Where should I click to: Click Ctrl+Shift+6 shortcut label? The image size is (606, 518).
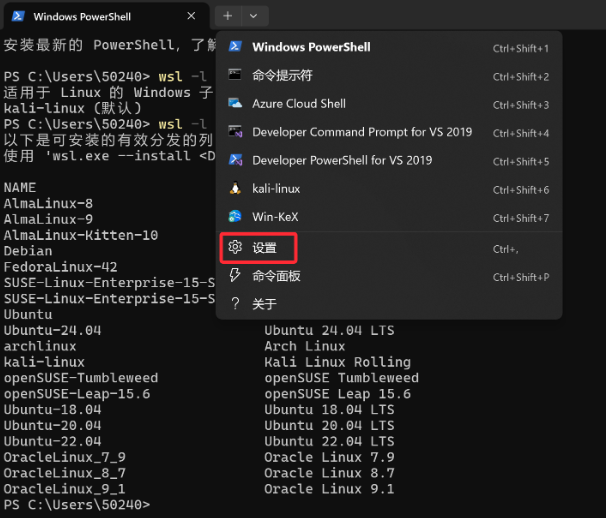pos(521,190)
